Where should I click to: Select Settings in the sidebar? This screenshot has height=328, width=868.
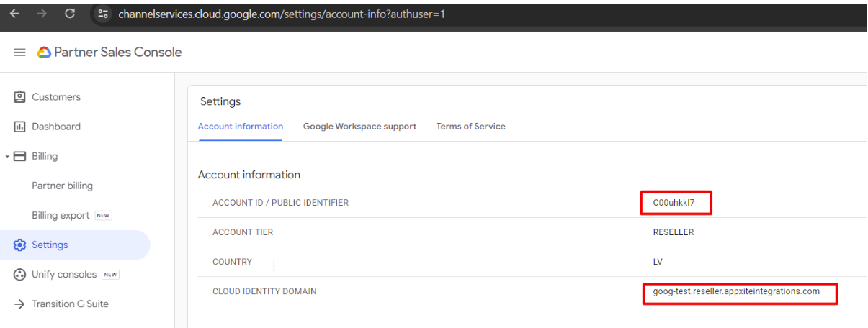point(50,245)
